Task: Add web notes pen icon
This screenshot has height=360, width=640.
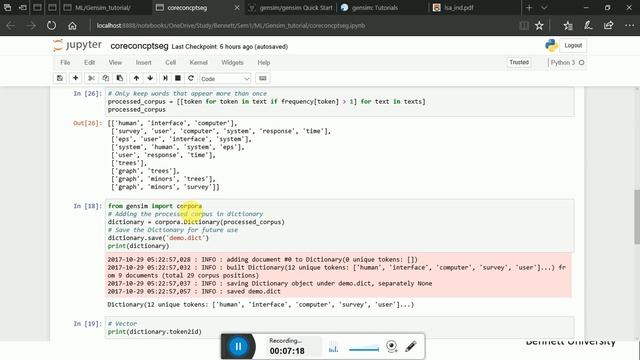Action: click(x=588, y=26)
